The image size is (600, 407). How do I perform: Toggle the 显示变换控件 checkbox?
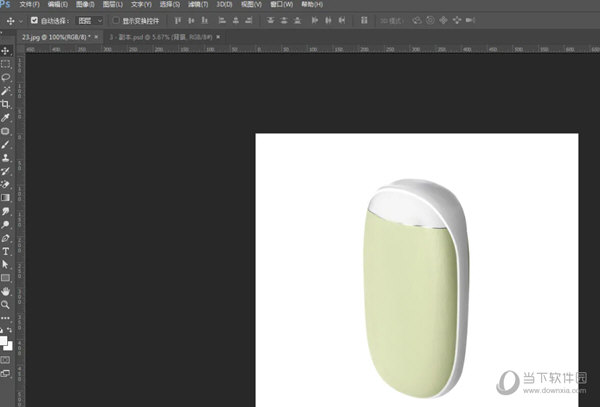click(116, 20)
